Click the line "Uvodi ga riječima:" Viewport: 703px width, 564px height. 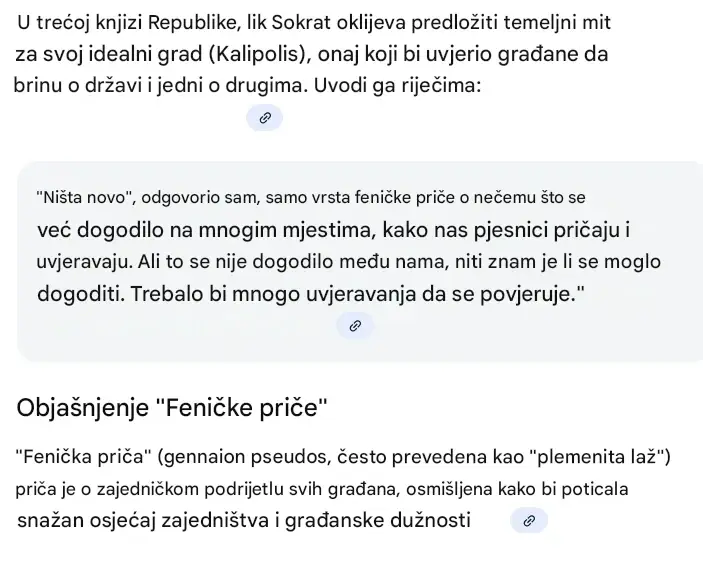click(x=397, y=85)
